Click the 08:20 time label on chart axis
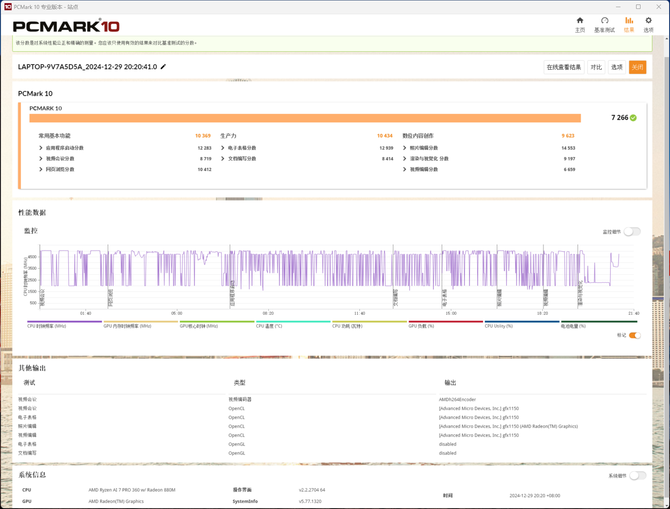Image resolution: width=670 pixels, height=509 pixels. [x=268, y=313]
